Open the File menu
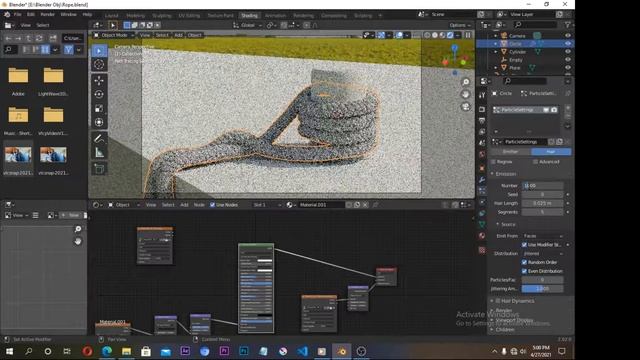640x360 pixels. [18, 15]
